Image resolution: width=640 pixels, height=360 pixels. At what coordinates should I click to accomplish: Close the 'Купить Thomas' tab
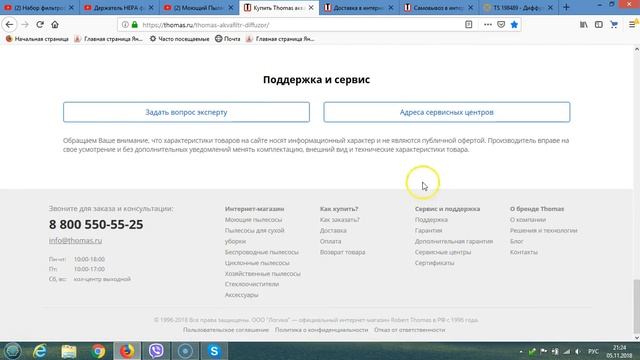pos(311,7)
